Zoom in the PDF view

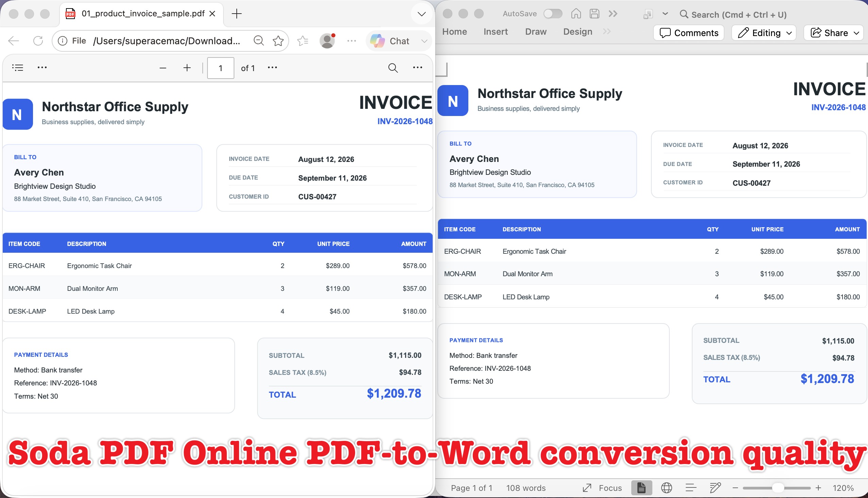(187, 68)
